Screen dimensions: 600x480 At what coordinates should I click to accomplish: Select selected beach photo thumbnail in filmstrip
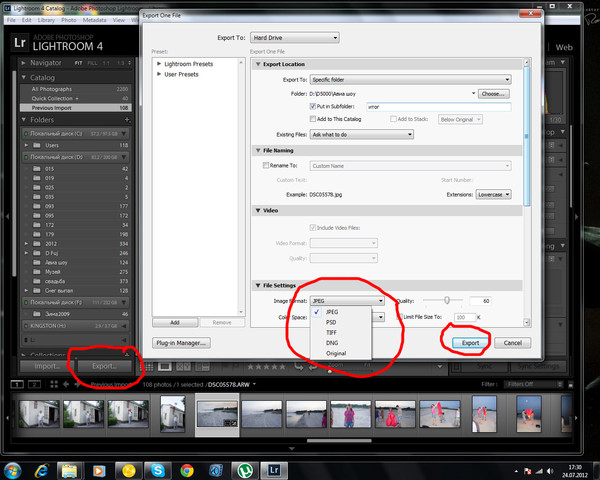217,414
